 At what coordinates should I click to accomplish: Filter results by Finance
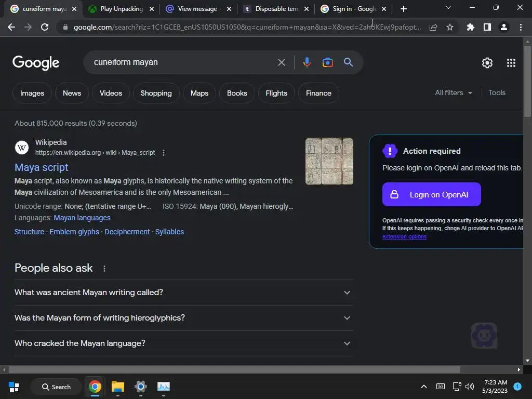click(318, 93)
